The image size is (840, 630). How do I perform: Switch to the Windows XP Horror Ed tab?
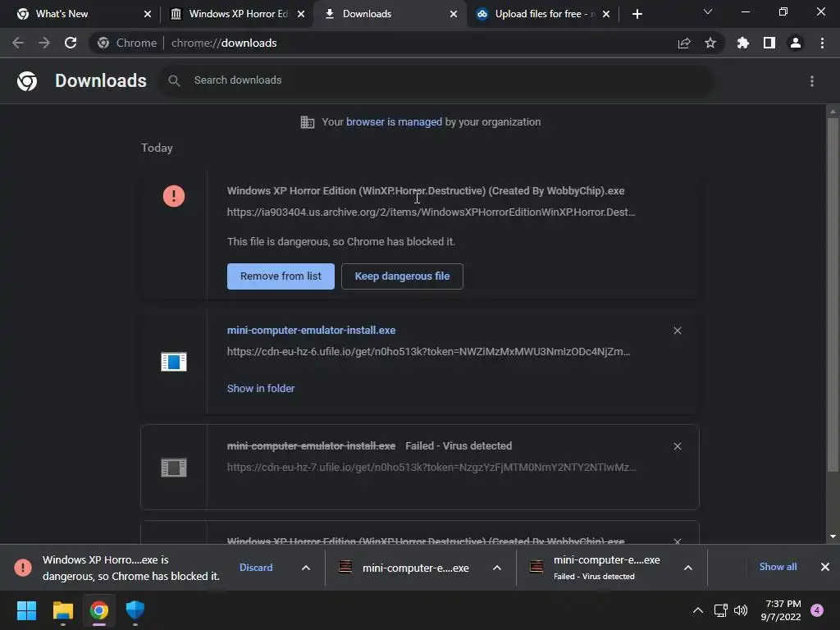point(235,14)
